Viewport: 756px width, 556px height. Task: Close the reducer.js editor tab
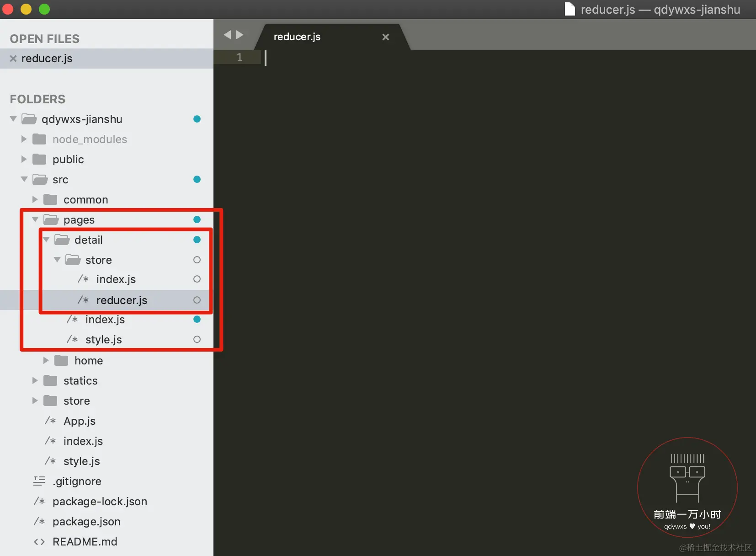[x=386, y=37]
